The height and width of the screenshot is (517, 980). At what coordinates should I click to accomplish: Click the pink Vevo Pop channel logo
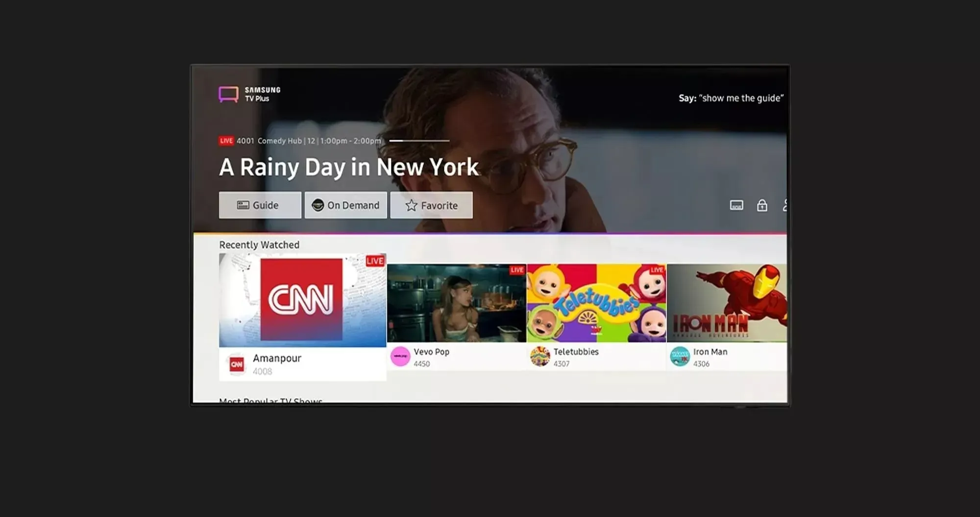[x=400, y=357]
